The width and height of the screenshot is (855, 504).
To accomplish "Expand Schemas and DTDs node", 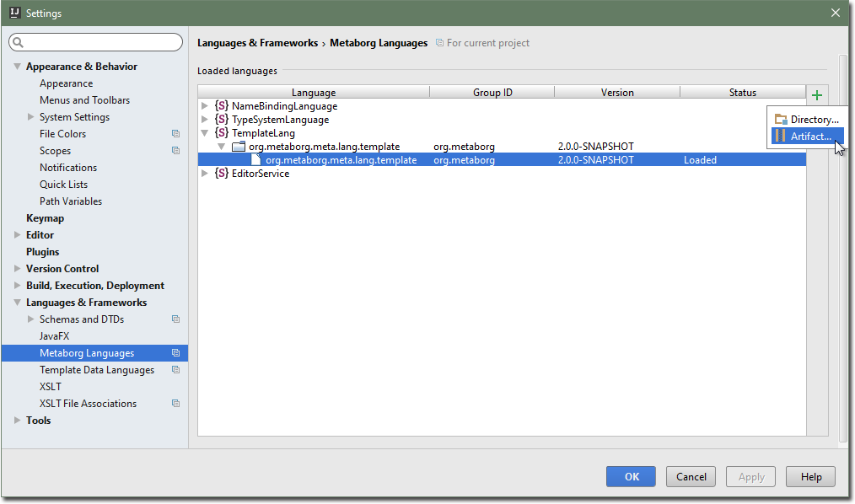I will (30, 319).
